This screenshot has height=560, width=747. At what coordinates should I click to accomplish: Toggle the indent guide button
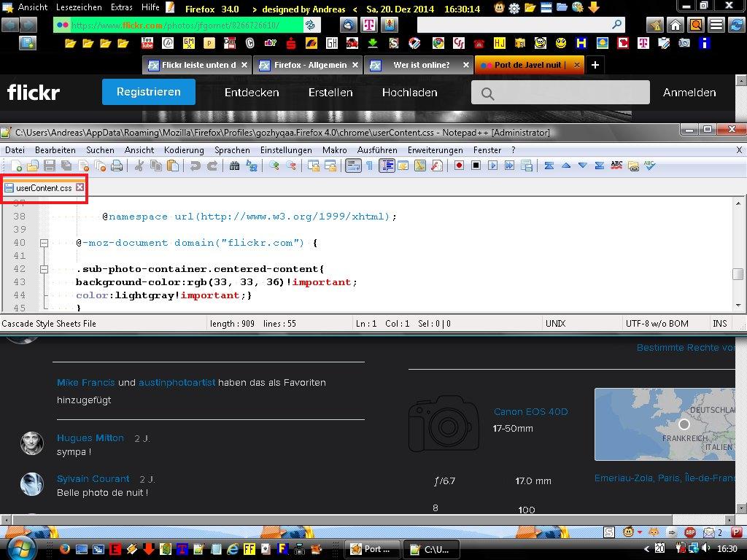(387, 166)
